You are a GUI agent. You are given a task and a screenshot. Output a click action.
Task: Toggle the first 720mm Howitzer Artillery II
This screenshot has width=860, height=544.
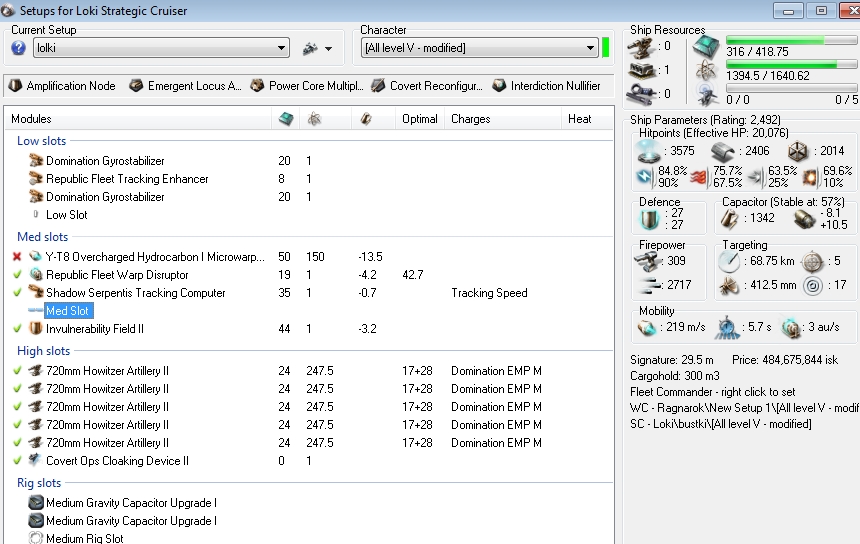coord(17,371)
